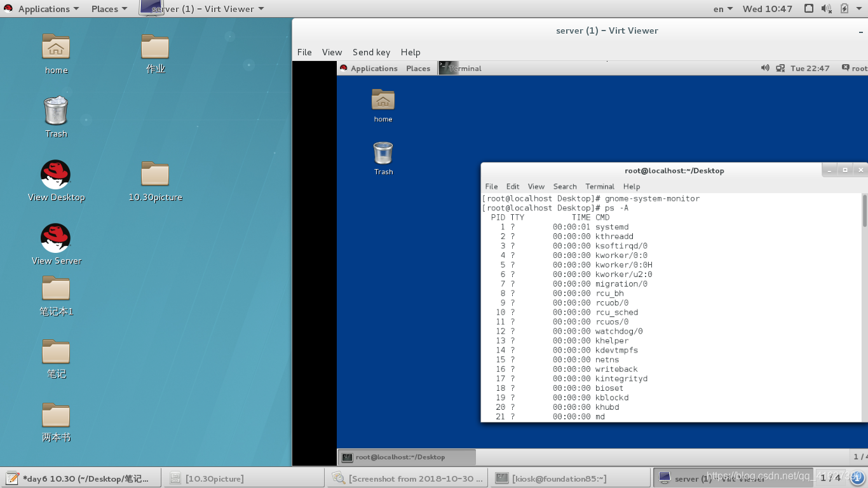Open terminal View menu
The width and height of the screenshot is (868, 488).
536,186
